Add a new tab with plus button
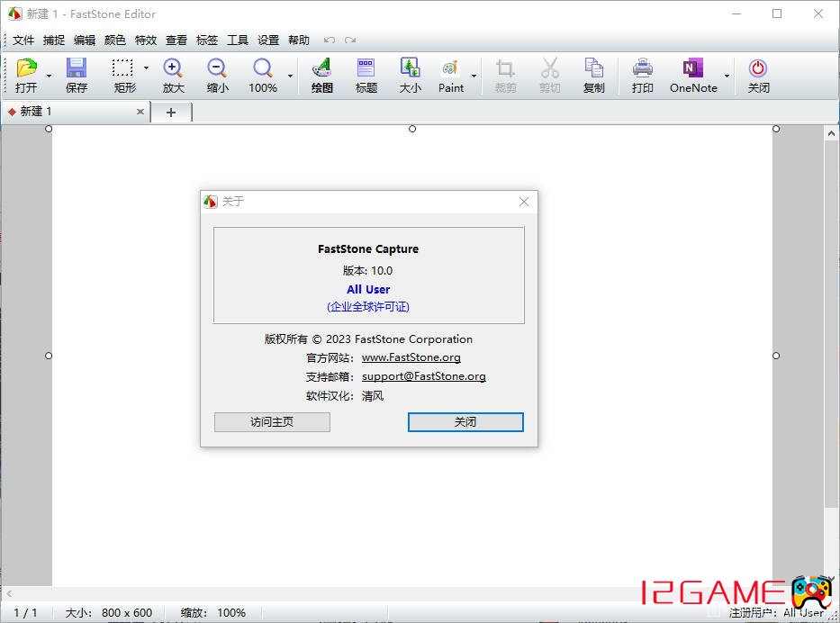This screenshot has height=623, width=840. [171, 113]
